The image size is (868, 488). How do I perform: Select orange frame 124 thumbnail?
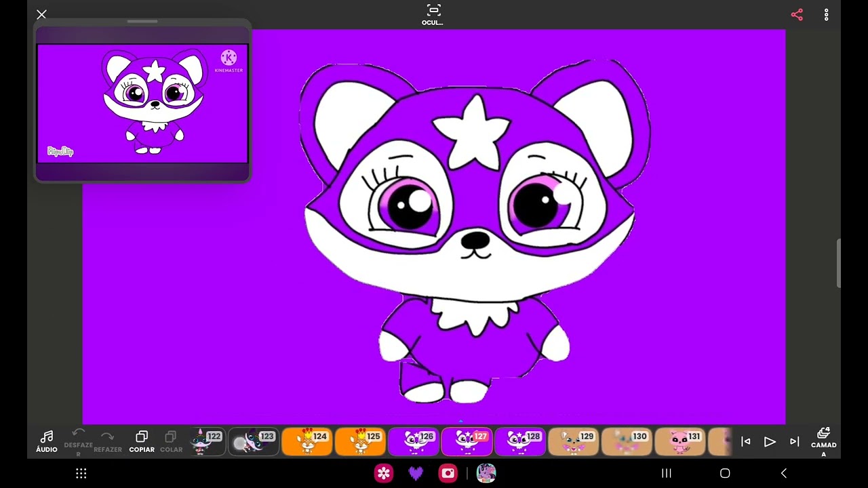tap(307, 442)
